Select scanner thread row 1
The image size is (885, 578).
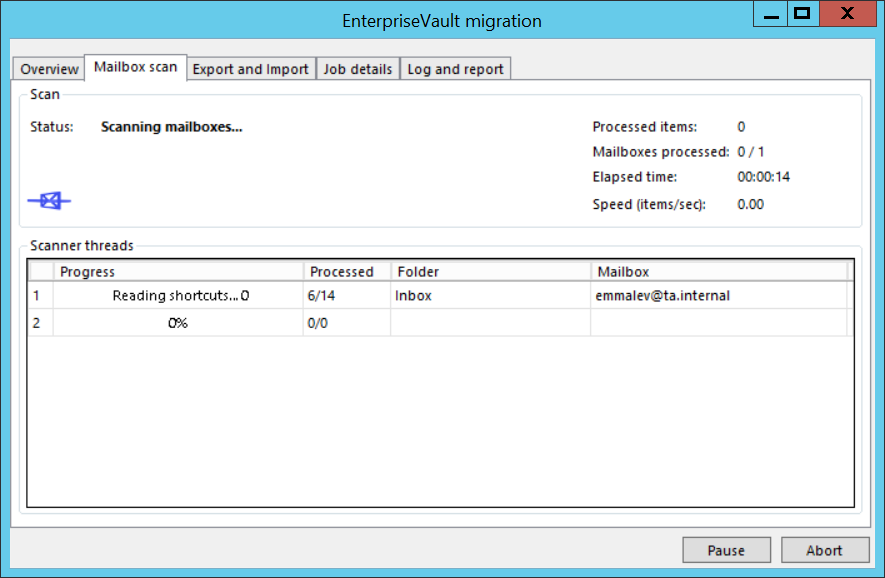(40, 296)
